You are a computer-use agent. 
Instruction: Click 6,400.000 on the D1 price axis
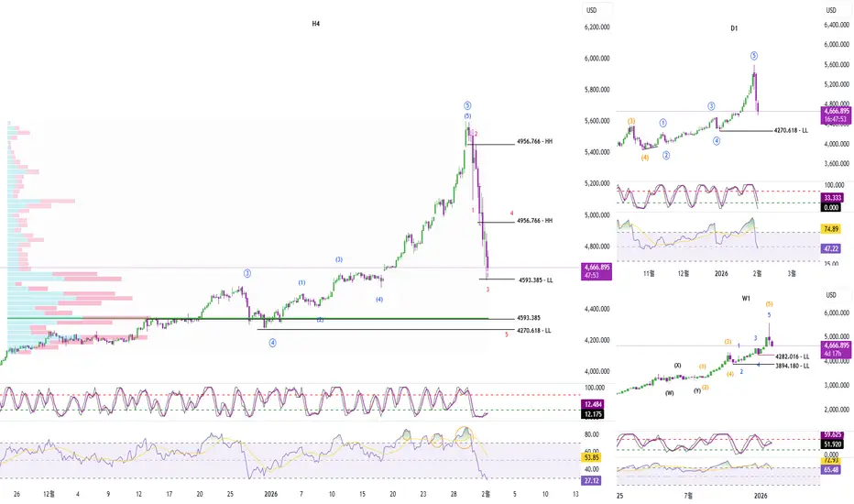coord(837,25)
